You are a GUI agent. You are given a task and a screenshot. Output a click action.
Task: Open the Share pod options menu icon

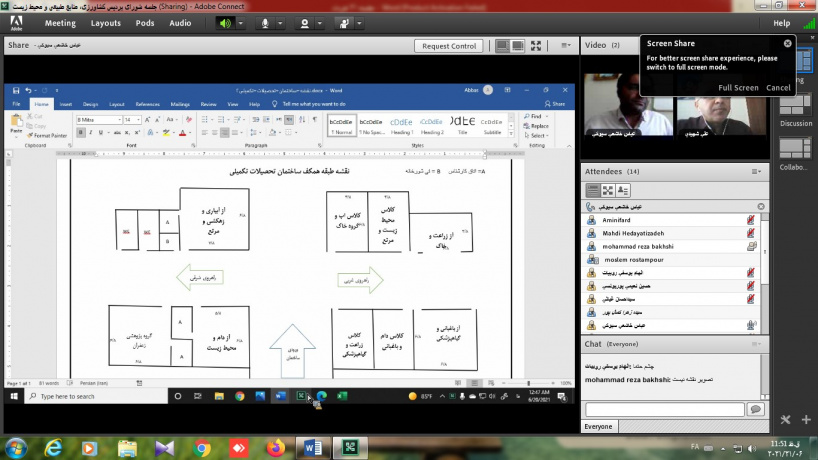pos(564,46)
